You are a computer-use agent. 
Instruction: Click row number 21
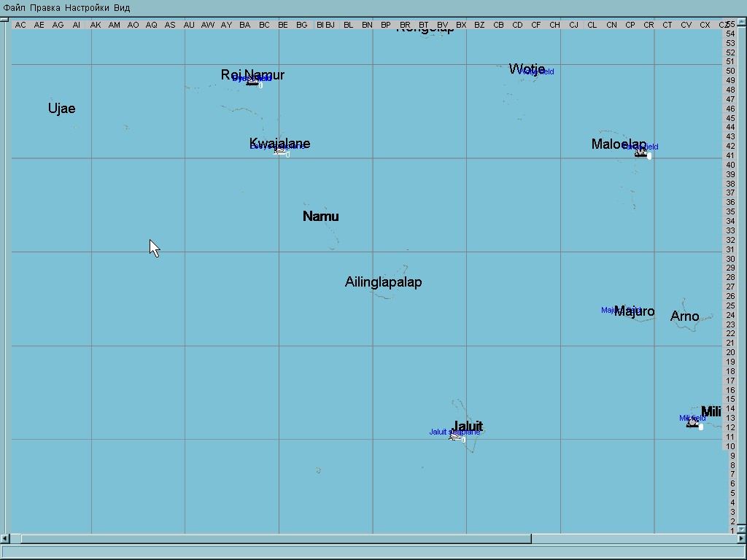pyautogui.click(x=729, y=343)
